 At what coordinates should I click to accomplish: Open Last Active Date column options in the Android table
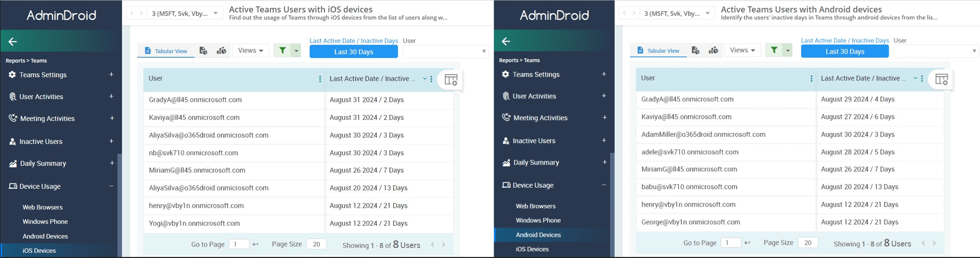[x=922, y=78]
